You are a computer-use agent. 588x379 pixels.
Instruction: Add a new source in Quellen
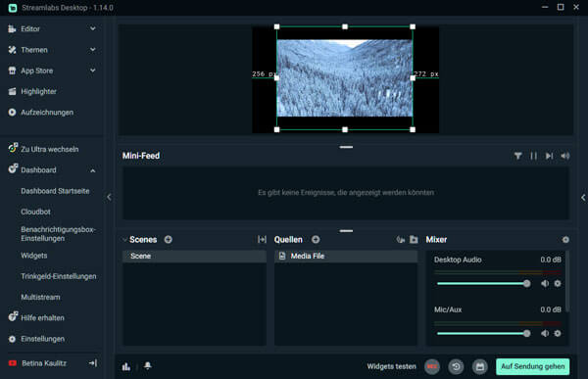click(316, 240)
